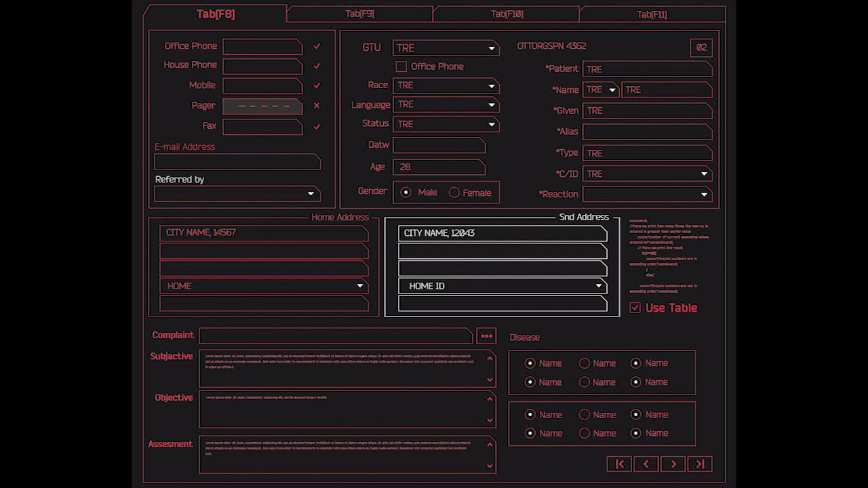The height and width of the screenshot is (488, 868).
Task: Click the check mark beside Mobile
Action: [x=317, y=85]
